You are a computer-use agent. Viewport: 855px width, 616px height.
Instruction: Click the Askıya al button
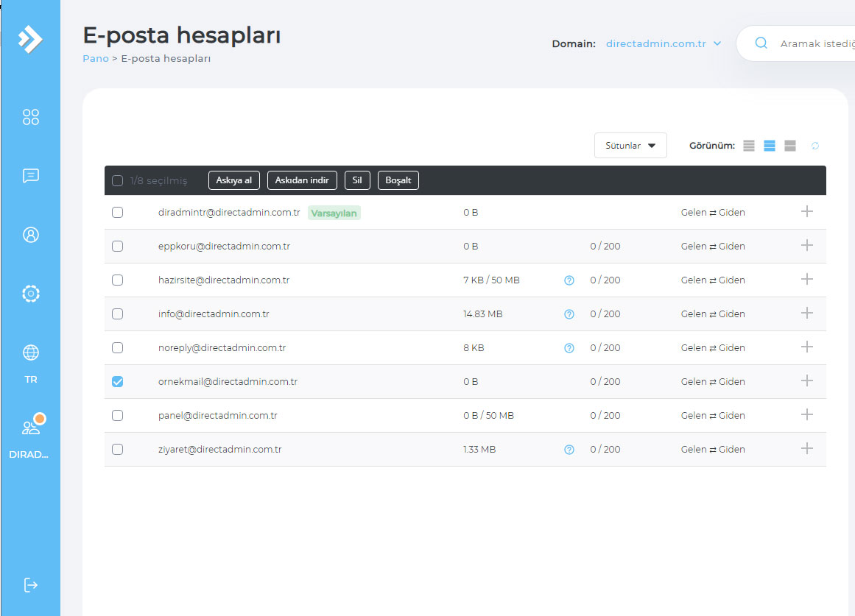[x=233, y=180]
